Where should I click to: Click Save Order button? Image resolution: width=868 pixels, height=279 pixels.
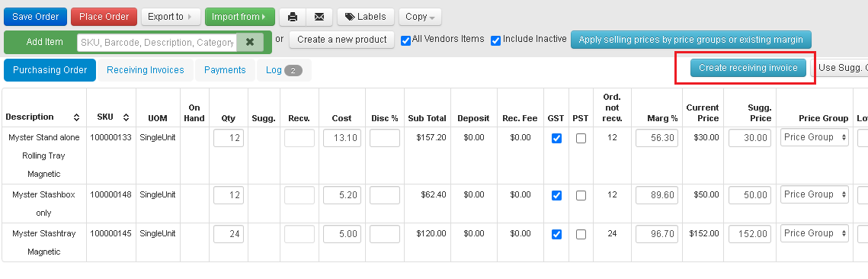pyautogui.click(x=35, y=17)
